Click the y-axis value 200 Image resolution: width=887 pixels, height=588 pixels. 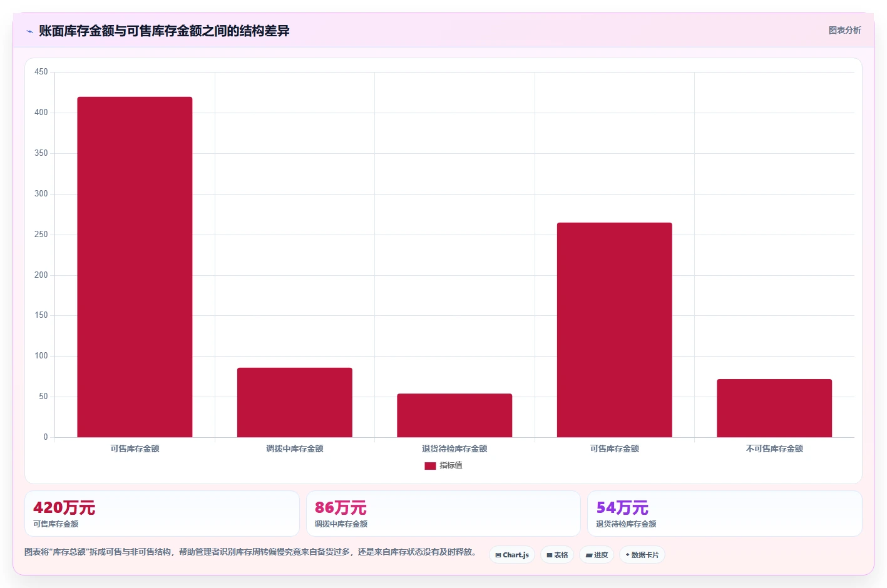tap(41, 275)
